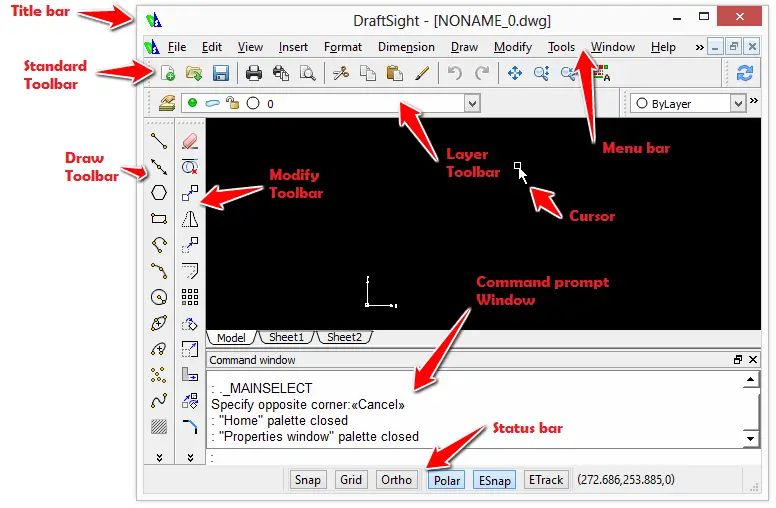Expand the overflow chevron beside the ByLayer dropdown
This screenshot has height=508, width=776.
pos(754,101)
